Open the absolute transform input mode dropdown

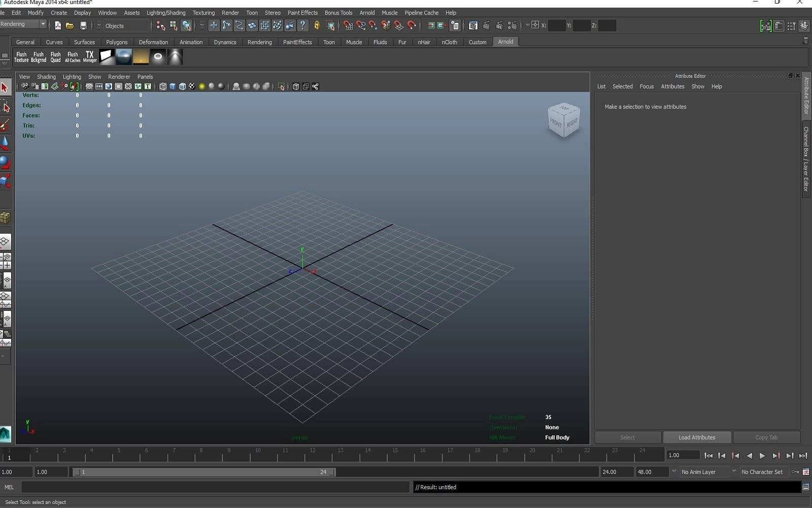click(x=528, y=25)
